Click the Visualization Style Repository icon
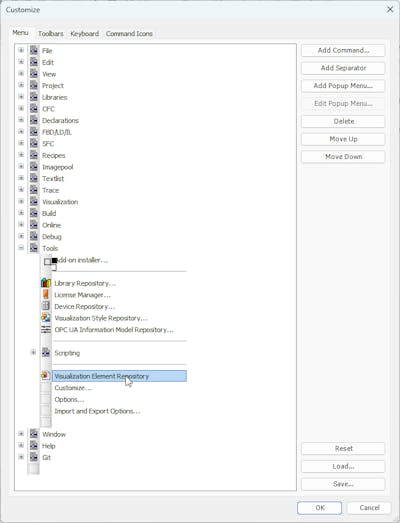This screenshot has width=400, height=523. 46,318
